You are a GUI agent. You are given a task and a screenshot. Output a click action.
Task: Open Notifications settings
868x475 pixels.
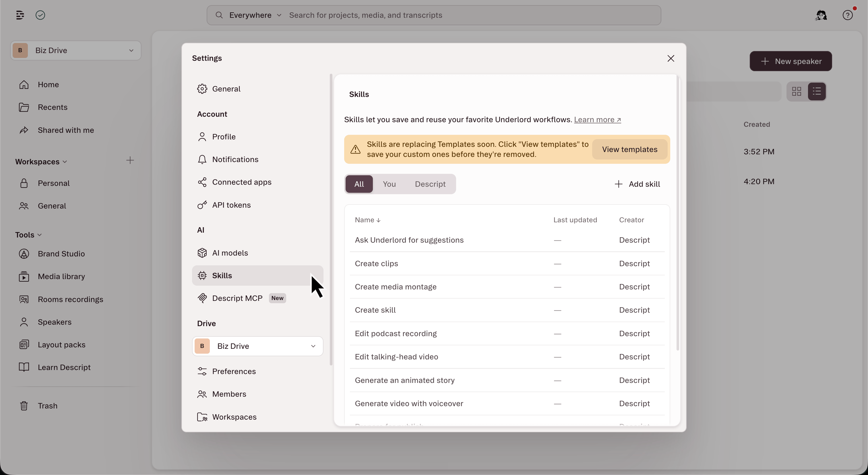tap(257, 159)
